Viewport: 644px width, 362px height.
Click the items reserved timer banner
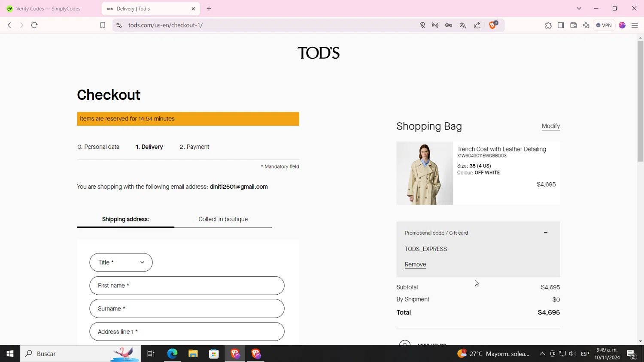coord(188,119)
